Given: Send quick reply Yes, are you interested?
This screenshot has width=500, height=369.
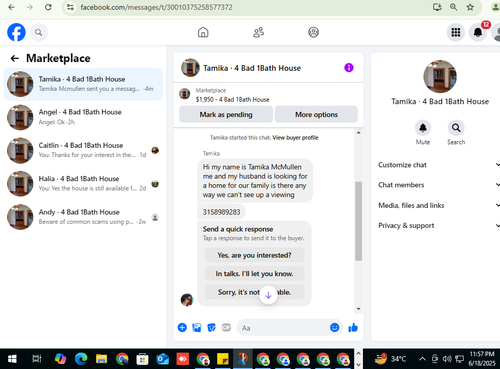Looking at the screenshot, I should [254, 255].
